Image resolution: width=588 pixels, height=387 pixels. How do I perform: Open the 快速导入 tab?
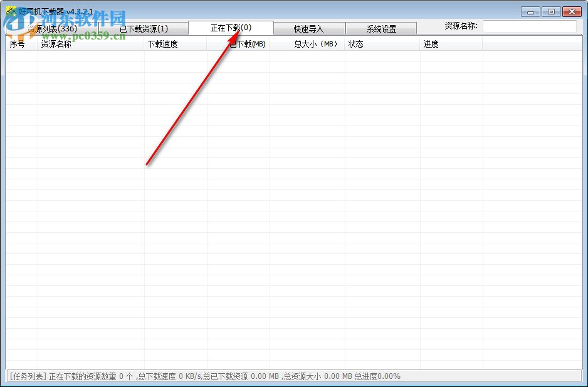[309, 28]
